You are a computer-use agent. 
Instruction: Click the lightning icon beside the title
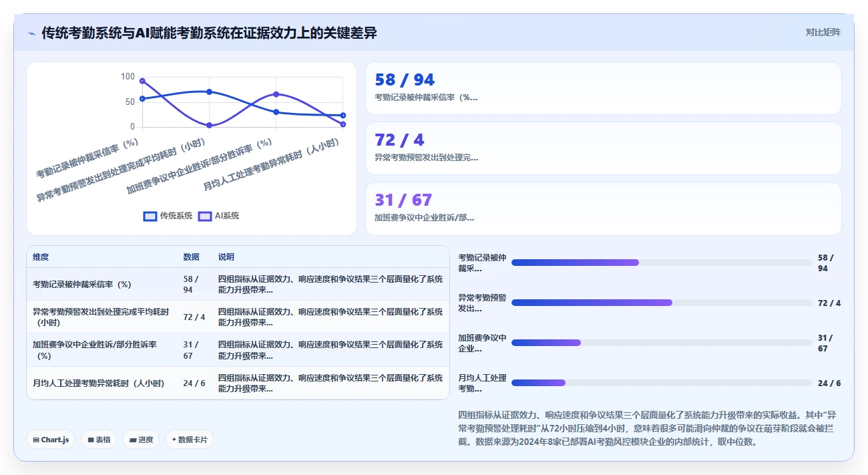[x=31, y=33]
